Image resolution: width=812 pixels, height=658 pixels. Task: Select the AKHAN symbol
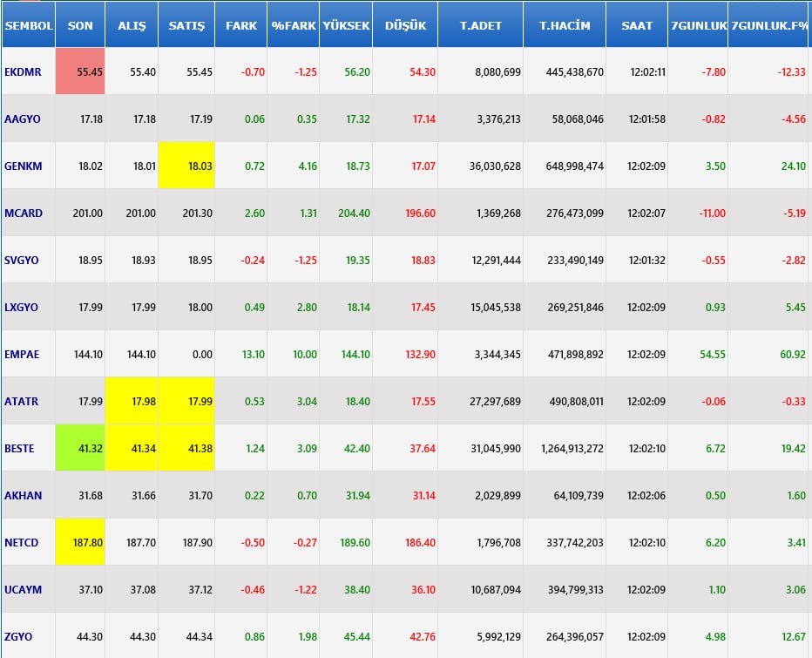point(24,496)
